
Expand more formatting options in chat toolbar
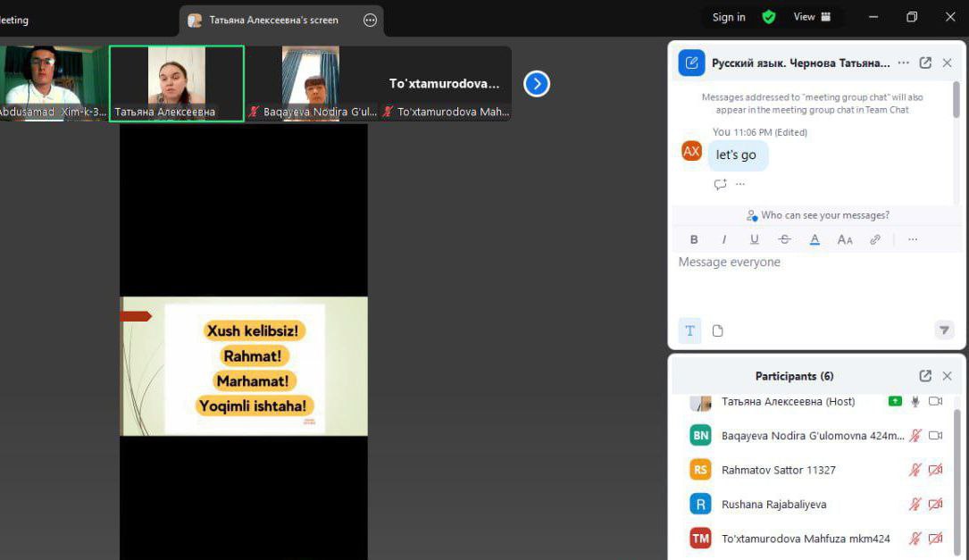(912, 239)
